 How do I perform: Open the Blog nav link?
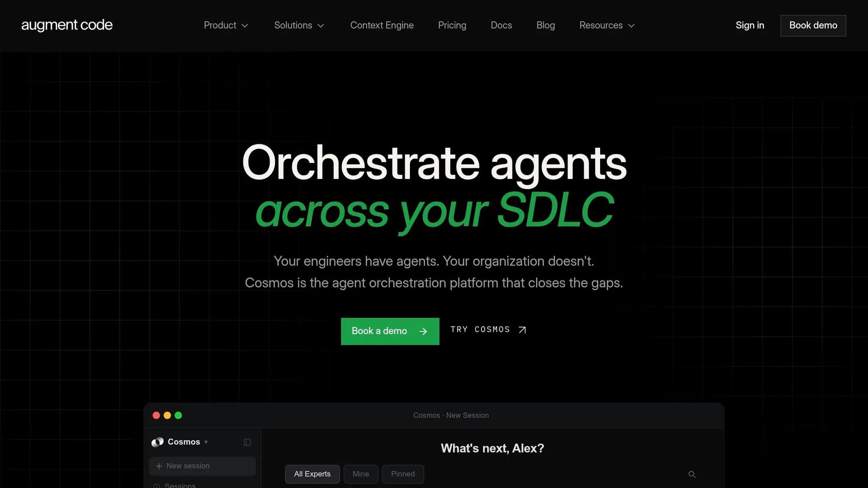[x=545, y=25]
